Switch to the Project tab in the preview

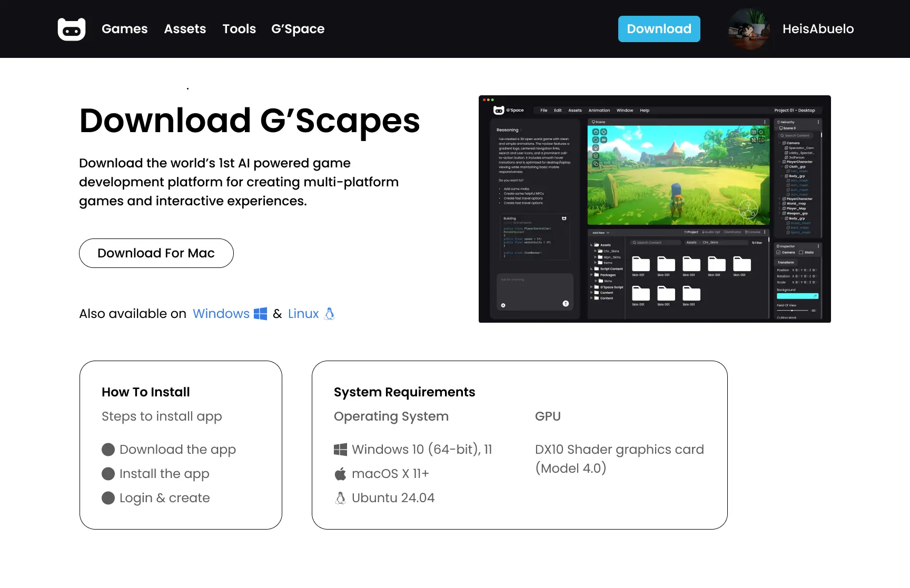pyautogui.click(x=691, y=232)
